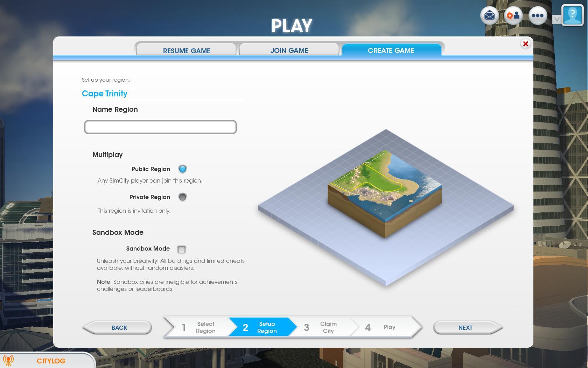The width and height of the screenshot is (588, 368).
Task: Click the CityLog antenna icon
Action: (x=8, y=361)
